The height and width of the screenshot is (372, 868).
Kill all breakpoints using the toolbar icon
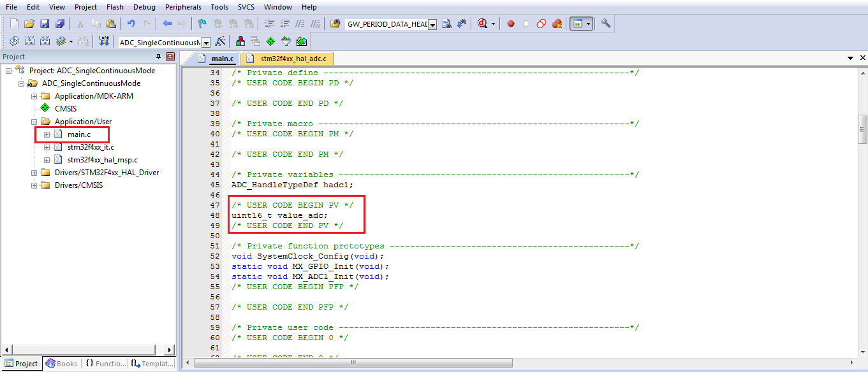557,24
